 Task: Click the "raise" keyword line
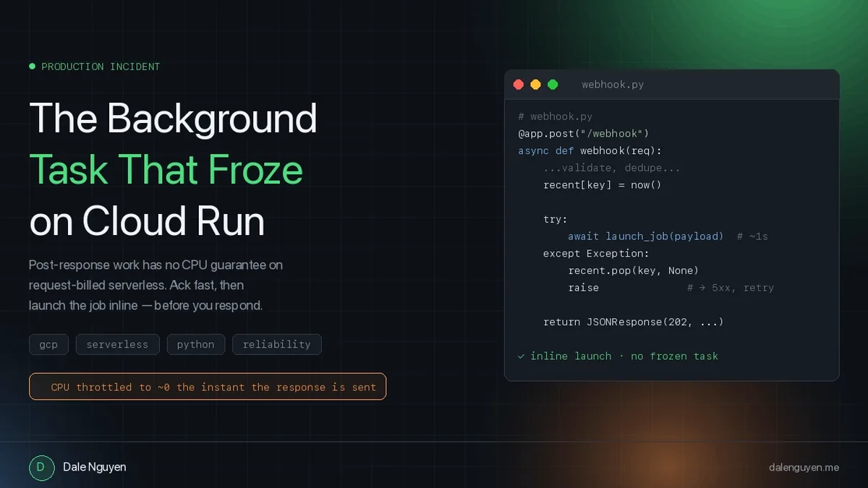pyautogui.click(x=584, y=288)
